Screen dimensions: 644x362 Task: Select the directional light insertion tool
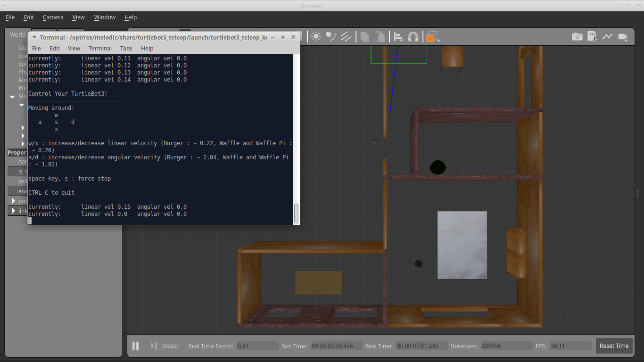tap(347, 36)
